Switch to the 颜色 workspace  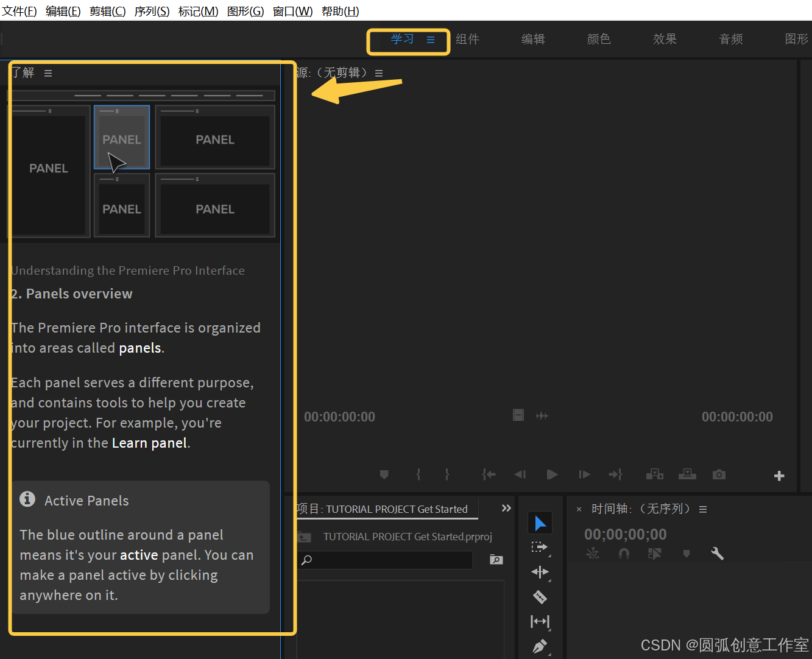pos(599,39)
